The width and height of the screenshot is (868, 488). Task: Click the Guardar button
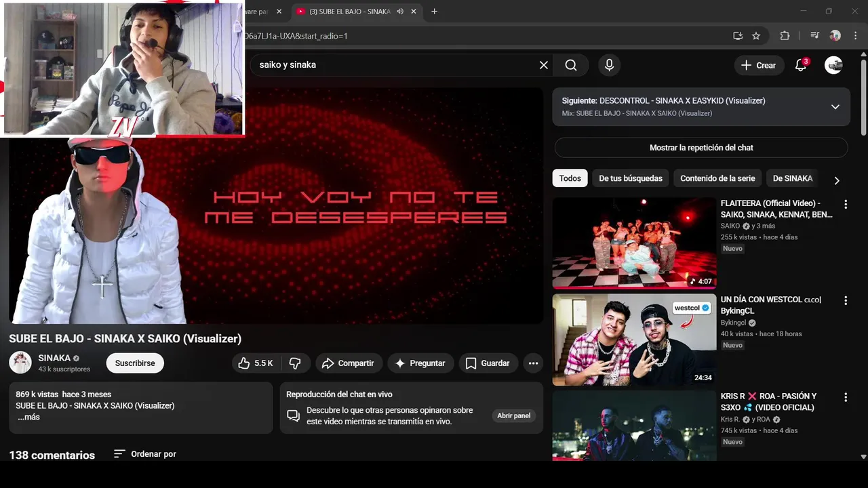pyautogui.click(x=488, y=363)
